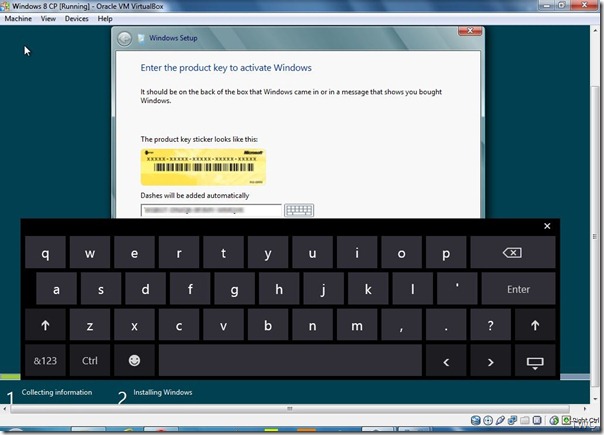Tap the r key on the touch keyboard
Screen dimensions: 604x435
[179, 253]
